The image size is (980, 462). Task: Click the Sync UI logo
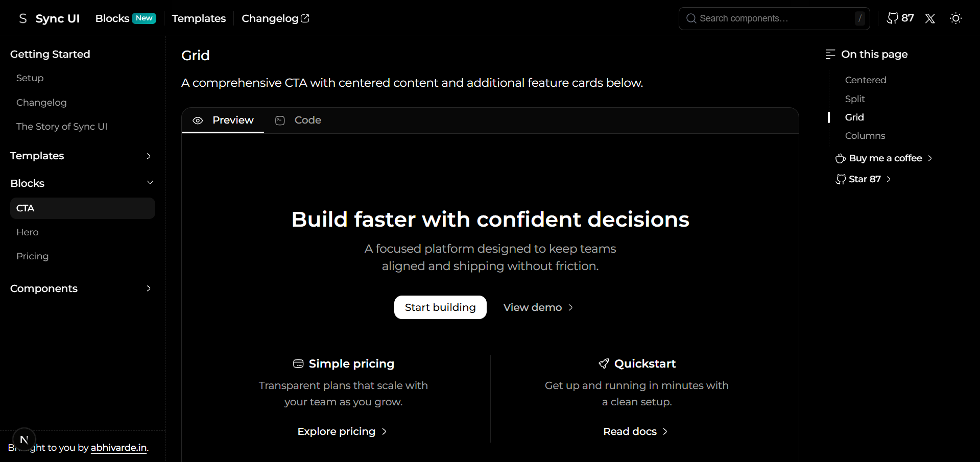[x=47, y=18]
